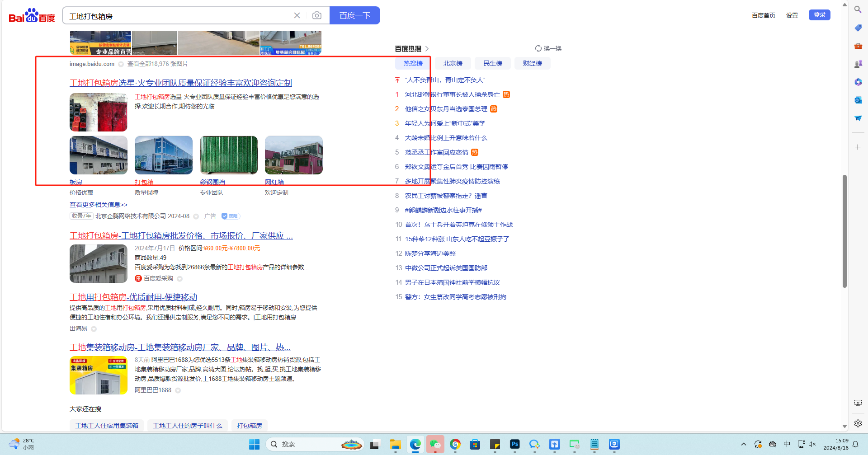This screenshot has height=455, width=868.
Task: Click the 网红箱 pink house thumbnail
Action: click(x=294, y=155)
